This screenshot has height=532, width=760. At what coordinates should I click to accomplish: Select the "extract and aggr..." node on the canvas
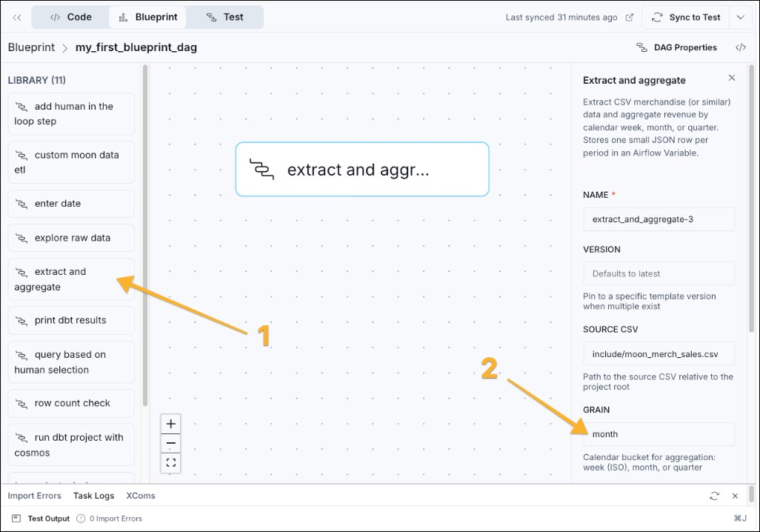click(x=361, y=169)
